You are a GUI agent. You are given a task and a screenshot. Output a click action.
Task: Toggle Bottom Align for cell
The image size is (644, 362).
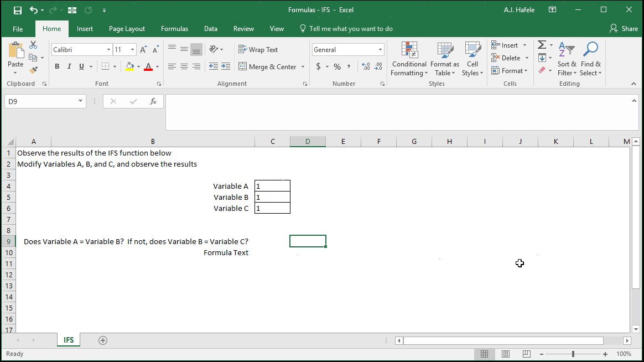coord(196,50)
